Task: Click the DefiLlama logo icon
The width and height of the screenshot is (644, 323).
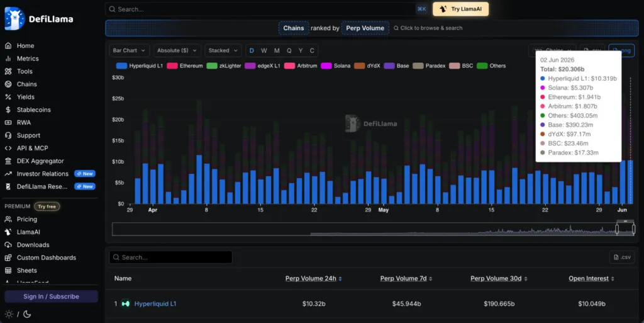Action: pyautogui.click(x=14, y=18)
